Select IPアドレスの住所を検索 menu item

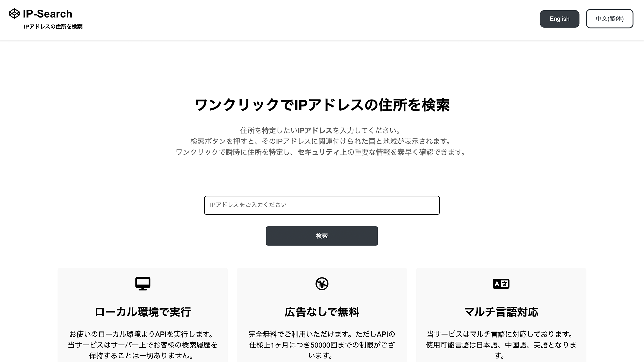click(53, 26)
